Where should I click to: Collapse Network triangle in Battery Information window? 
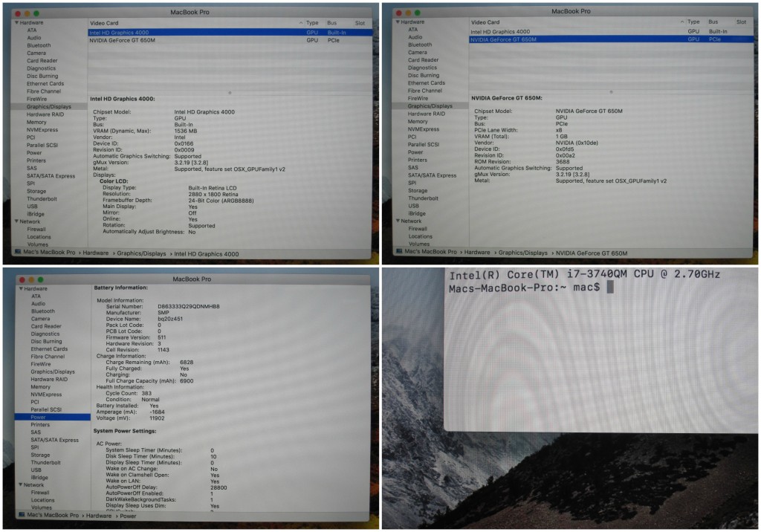(20, 484)
